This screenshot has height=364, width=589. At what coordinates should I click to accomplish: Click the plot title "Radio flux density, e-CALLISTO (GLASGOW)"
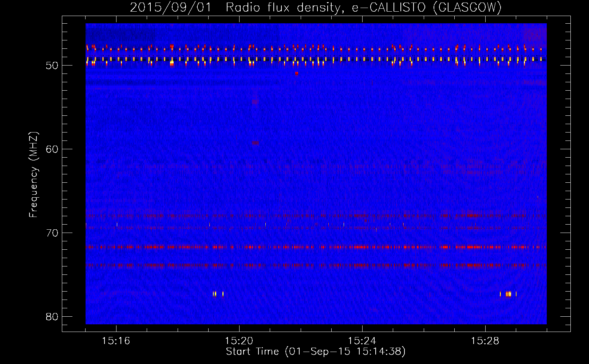(x=364, y=7)
